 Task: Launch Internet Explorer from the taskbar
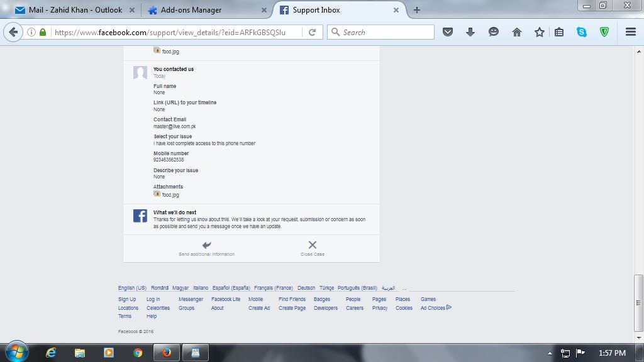(x=51, y=353)
